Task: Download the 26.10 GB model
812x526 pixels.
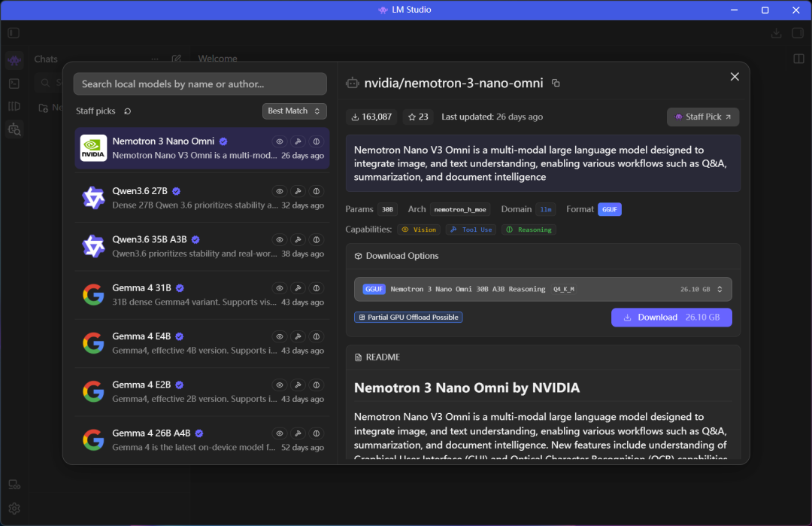Action: pyautogui.click(x=671, y=317)
